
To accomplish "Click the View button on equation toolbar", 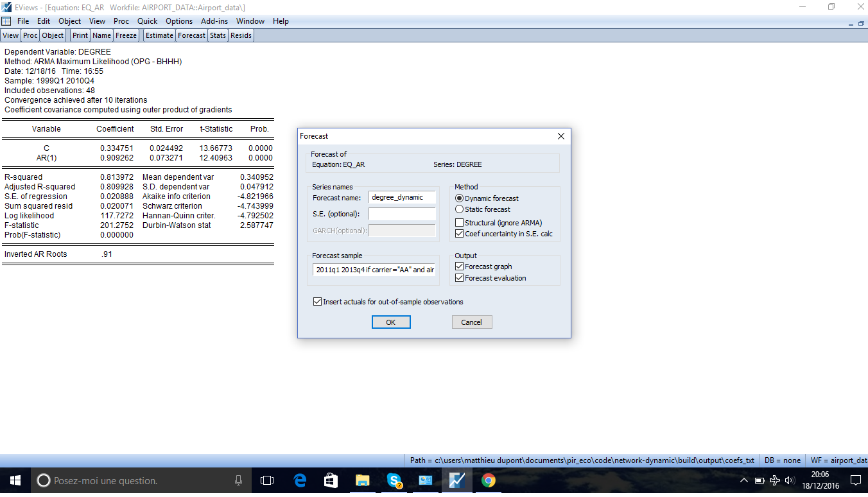I will tap(11, 35).
